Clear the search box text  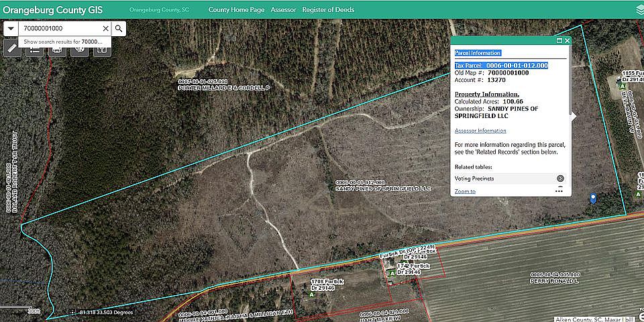click(x=105, y=28)
